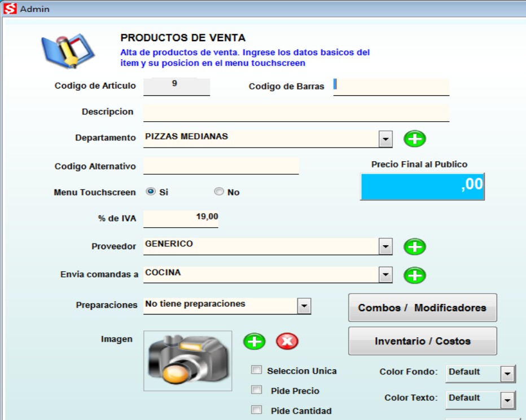Add a new Departamento with the green plus
This screenshot has width=526, height=420.
pos(415,139)
